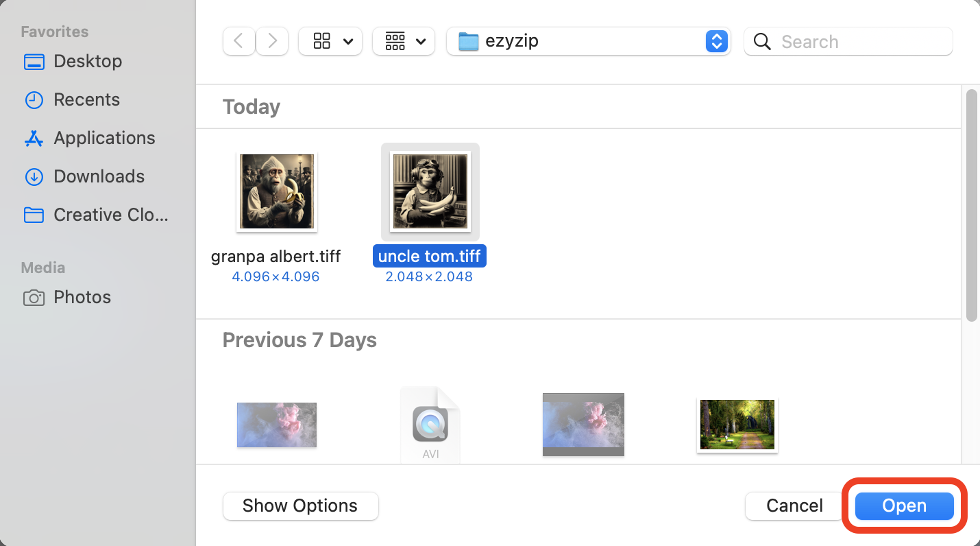Open the view style dropdown
This screenshot has width=980, height=546.
[330, 41]
